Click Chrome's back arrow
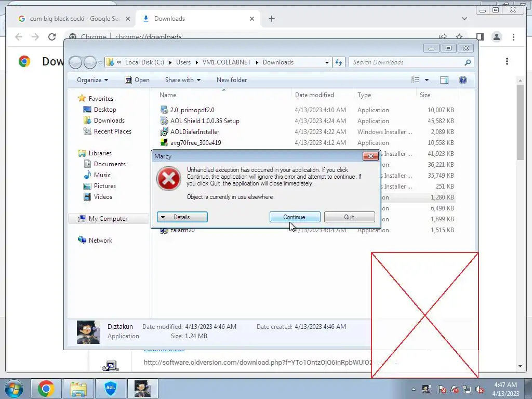 click(x=19, y=37)
